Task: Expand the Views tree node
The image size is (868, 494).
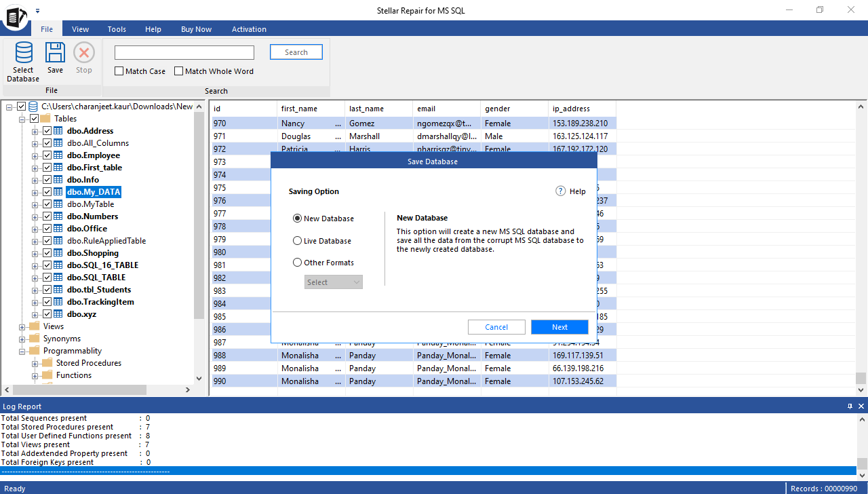Action: click(22, 326)
